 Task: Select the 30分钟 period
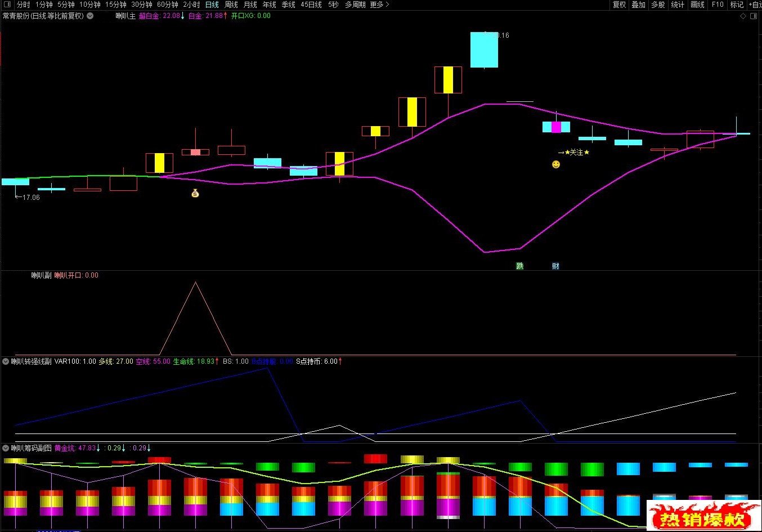142,5
